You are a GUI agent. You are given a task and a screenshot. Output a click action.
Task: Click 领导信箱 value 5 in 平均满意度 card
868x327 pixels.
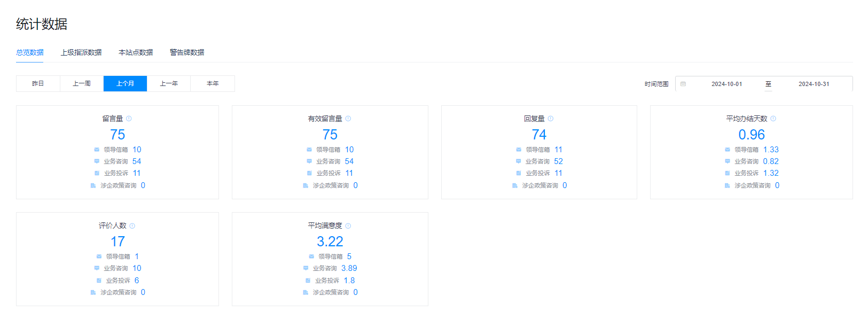tap(349, 256)
